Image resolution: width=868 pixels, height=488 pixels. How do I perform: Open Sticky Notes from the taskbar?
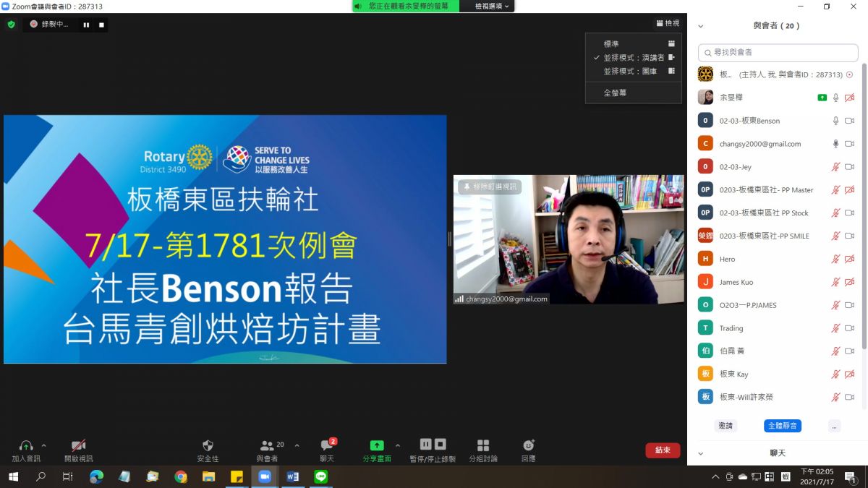click(237, 476)
